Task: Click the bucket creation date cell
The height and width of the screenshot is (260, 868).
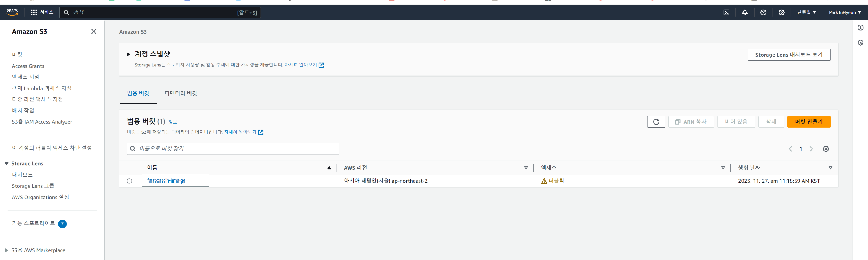Action: point(779,181)
